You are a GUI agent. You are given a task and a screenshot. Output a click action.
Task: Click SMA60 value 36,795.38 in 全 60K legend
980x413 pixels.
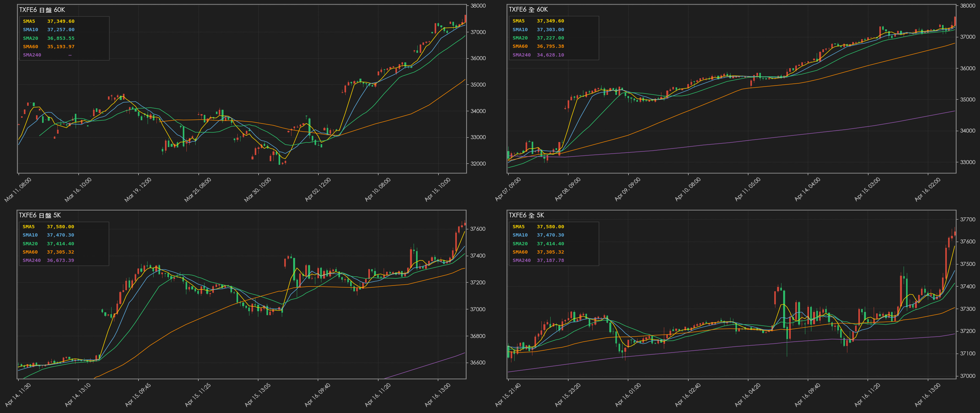[x=550, y=46]
